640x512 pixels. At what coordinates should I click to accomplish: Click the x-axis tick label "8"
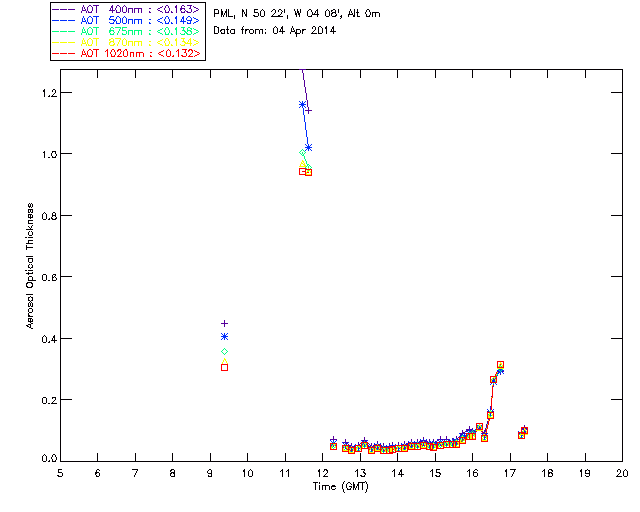click(173, 473)
